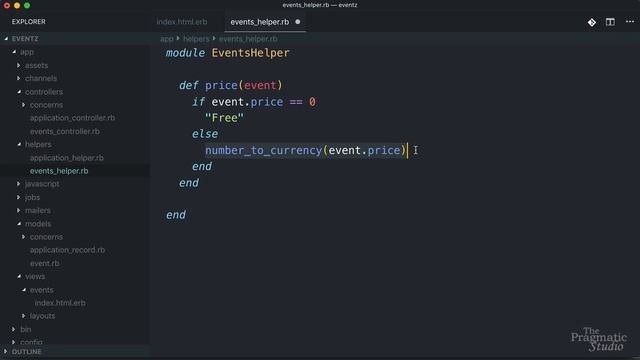Split the editor with the split icon

[610, 22]
